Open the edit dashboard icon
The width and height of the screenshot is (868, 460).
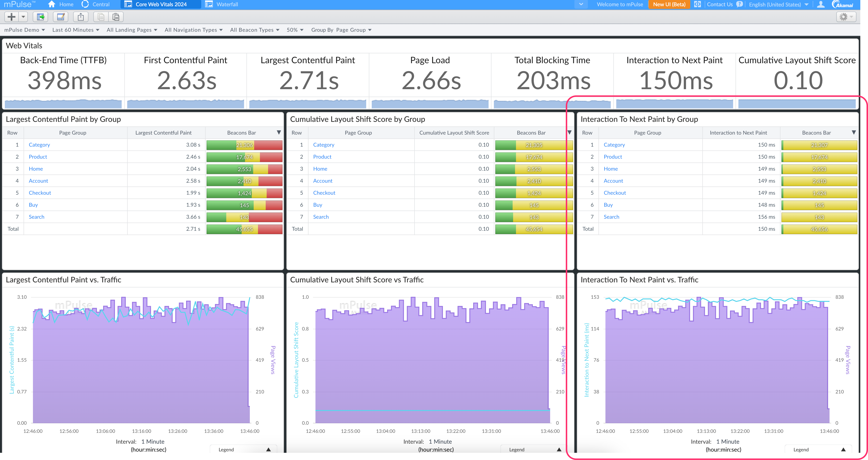pyautogui.click(x=61, y=17)
